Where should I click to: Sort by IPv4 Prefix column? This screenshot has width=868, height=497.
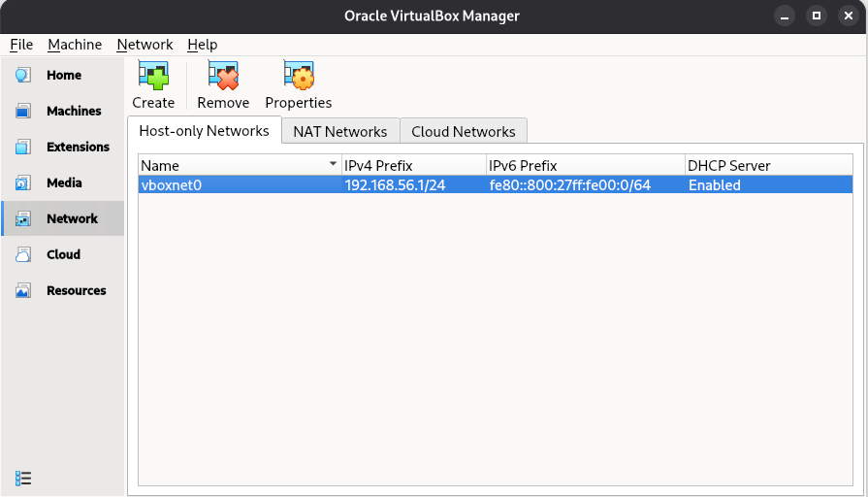pos(413,166)
